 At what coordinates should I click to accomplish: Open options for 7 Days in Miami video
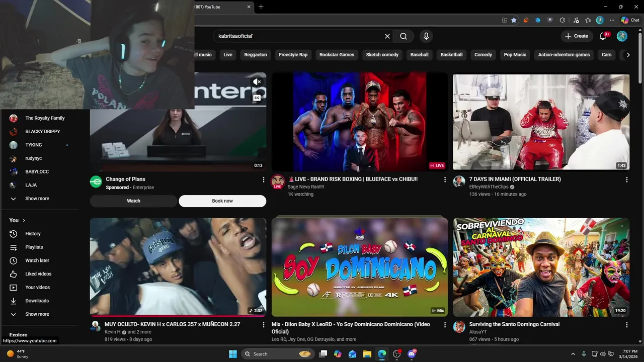click(x=626, y=179)
